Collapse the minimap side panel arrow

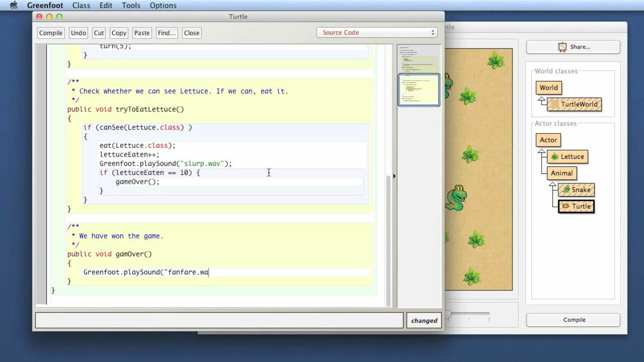(x=394, y=176)
